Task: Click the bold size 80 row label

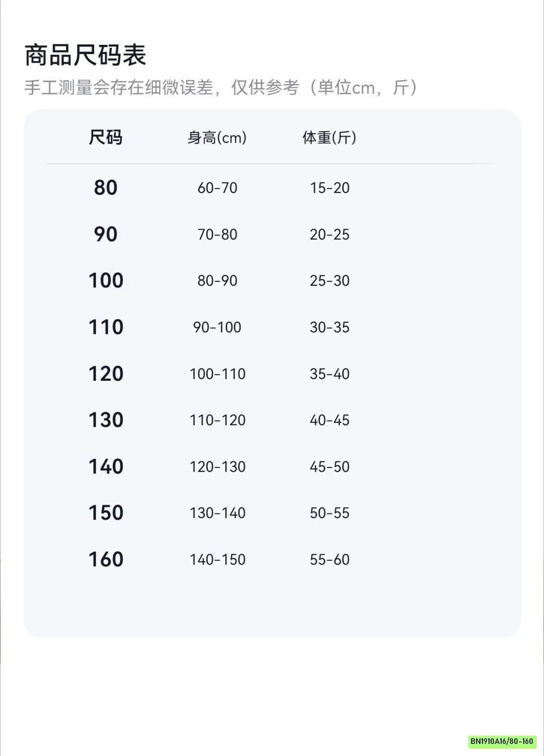Action: point(105,188)
